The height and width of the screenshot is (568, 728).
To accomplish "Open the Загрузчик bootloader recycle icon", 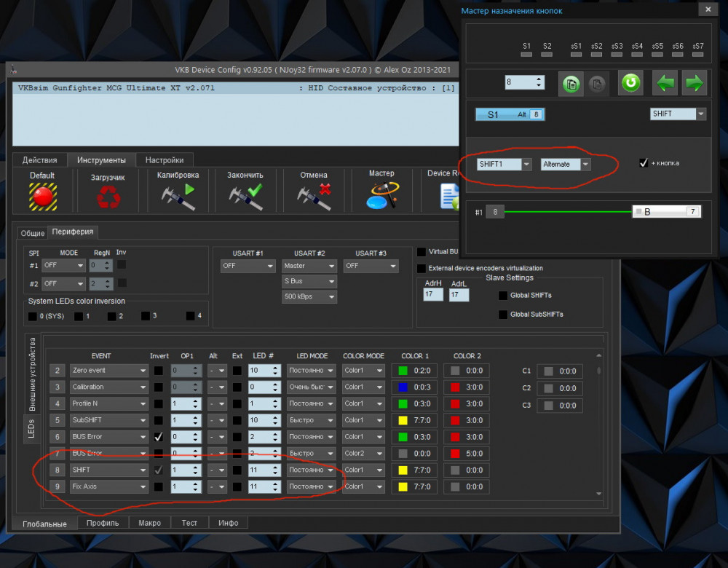I will pos(108,197).
